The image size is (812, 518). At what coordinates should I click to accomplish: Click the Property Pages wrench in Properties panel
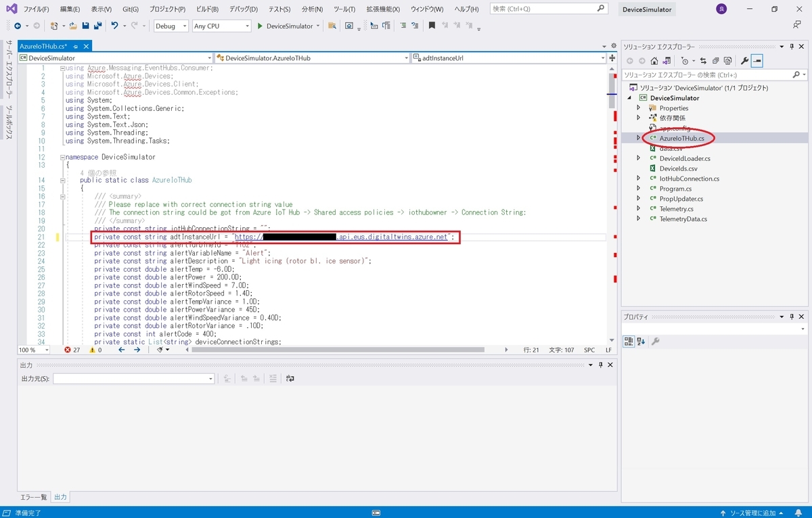pos(655,342)
